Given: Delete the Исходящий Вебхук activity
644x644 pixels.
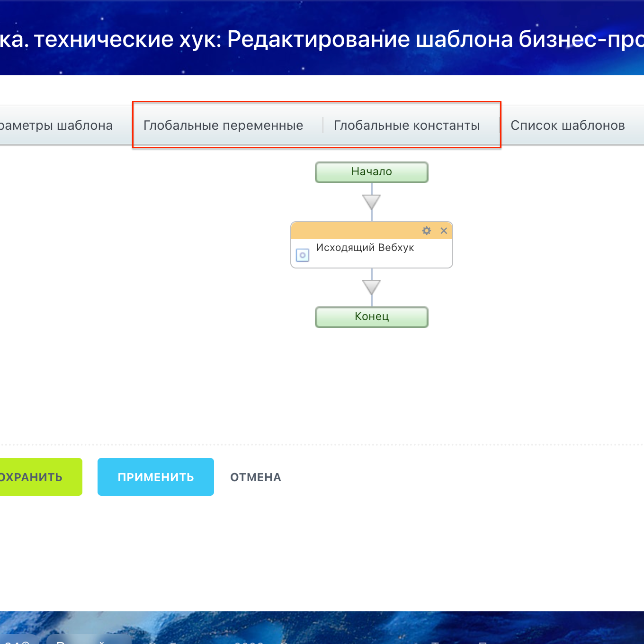Looking at the screenshot, I should [444, 231].
